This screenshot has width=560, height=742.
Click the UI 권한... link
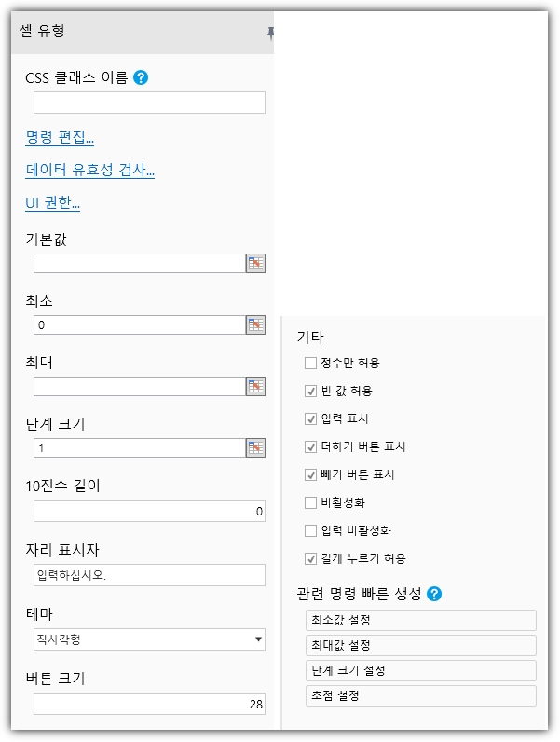coord(52,202)
